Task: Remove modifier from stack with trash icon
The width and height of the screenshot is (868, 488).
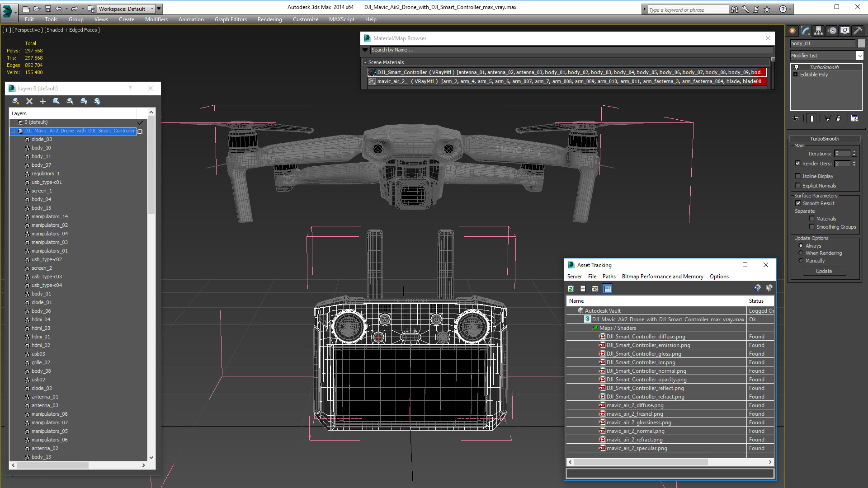Action: point(839,118)
